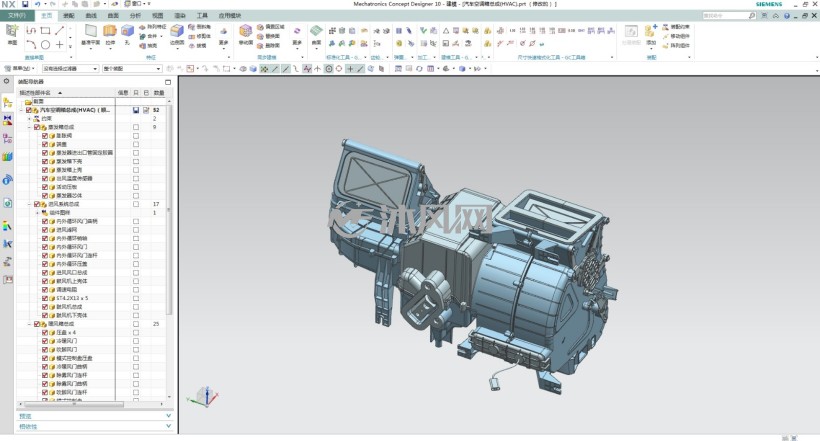820x441 pixels.
Task: Uncheck the red checkbox for 蒸发箱总成
Action: pyautogui.click(x=37, y=127)
